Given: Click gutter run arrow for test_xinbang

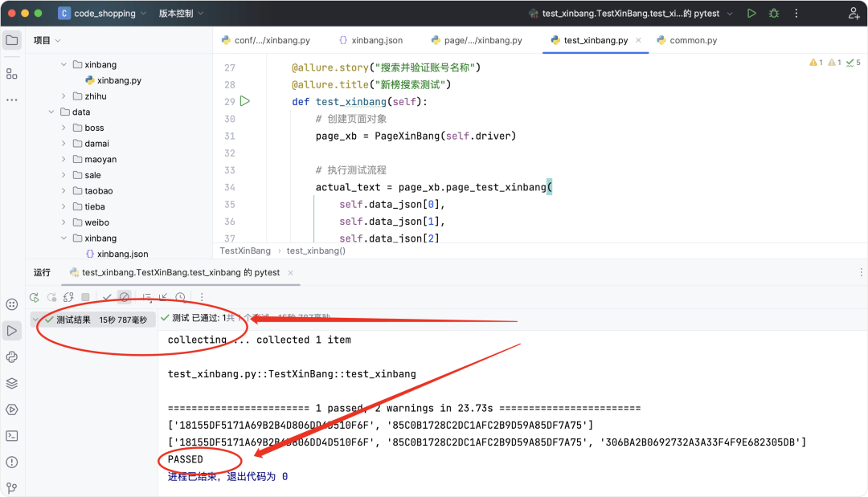Looking at the screenshot, I should 245,101.
